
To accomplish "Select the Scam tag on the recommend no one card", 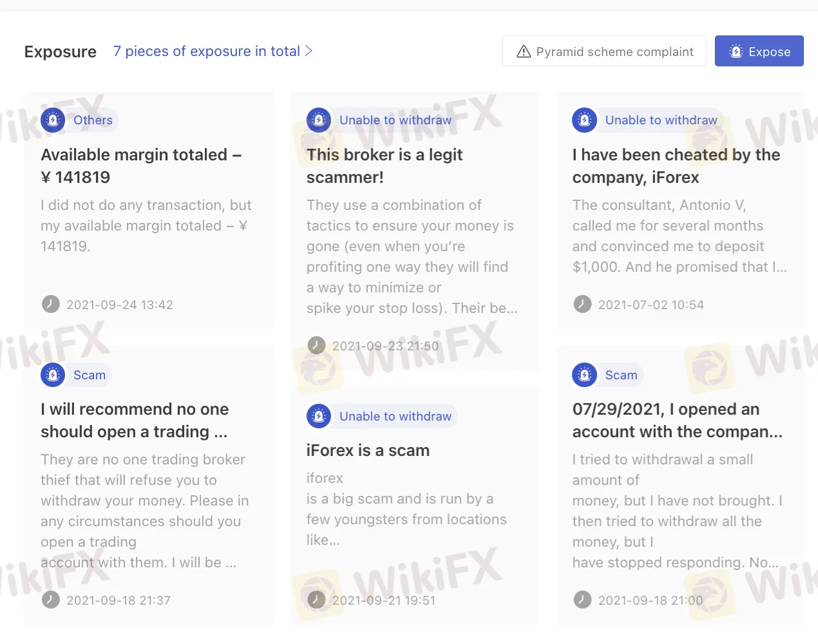I will (x=90, y=375).
